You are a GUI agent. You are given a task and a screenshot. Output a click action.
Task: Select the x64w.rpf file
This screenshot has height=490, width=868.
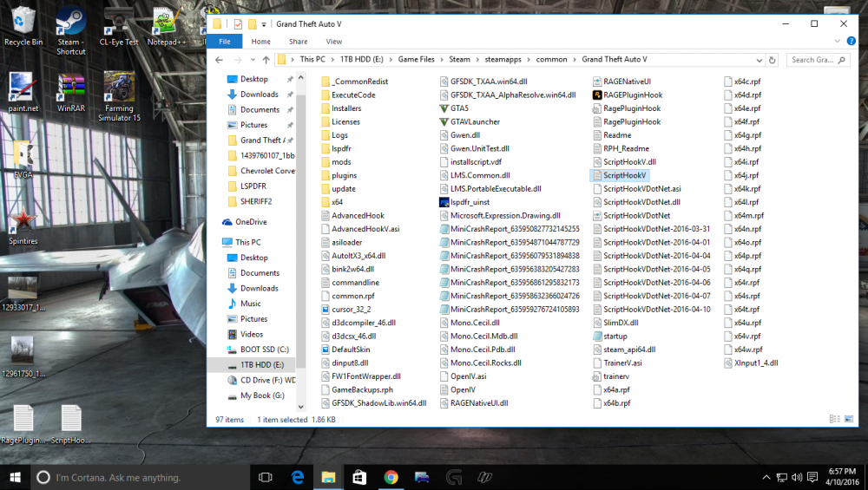744,350
